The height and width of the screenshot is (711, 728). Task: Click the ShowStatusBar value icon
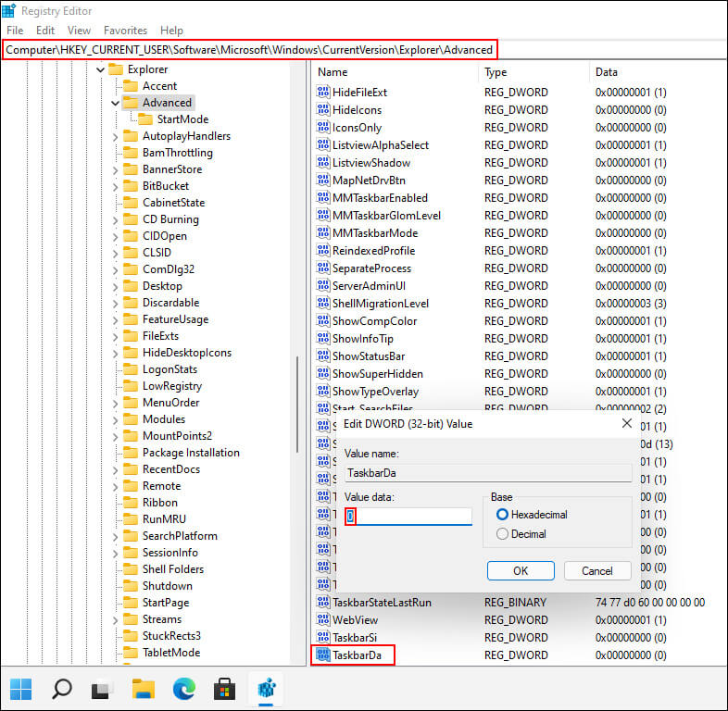click(322, 356)
